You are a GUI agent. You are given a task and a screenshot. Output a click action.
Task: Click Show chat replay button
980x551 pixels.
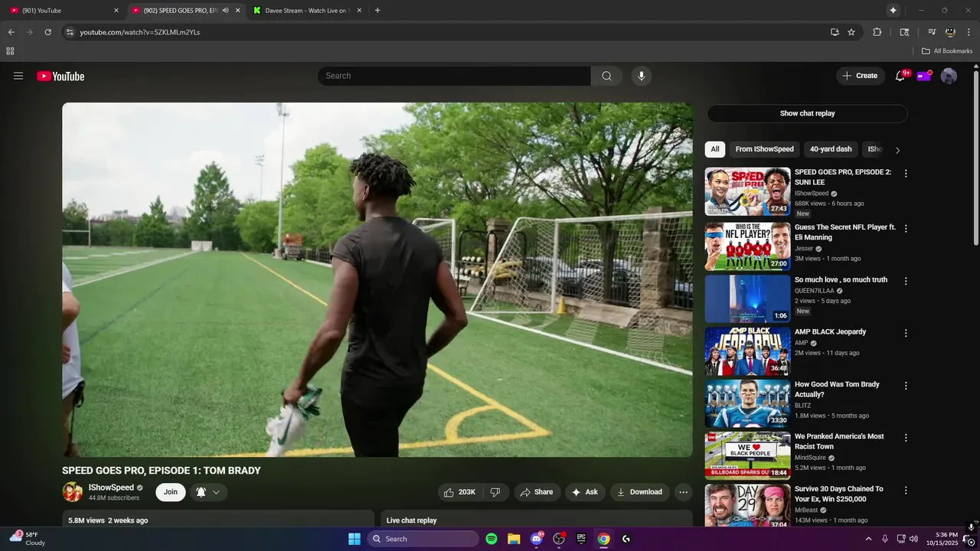tap(807, 113)
